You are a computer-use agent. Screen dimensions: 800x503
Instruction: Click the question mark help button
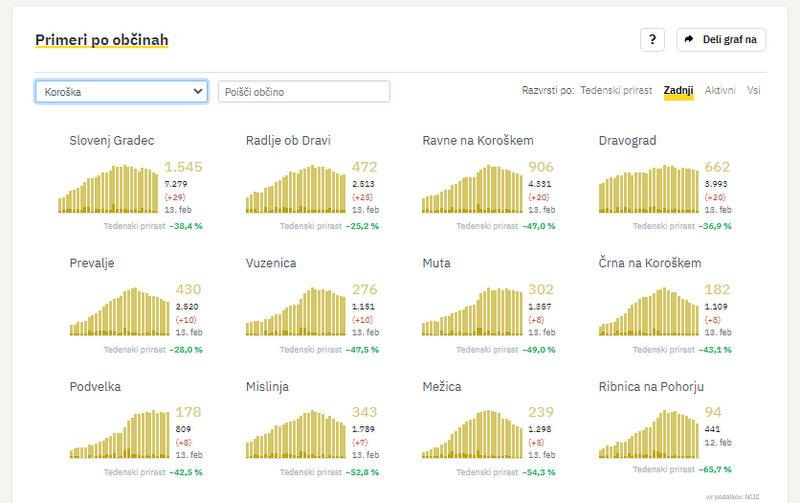[x=652, y=40]
